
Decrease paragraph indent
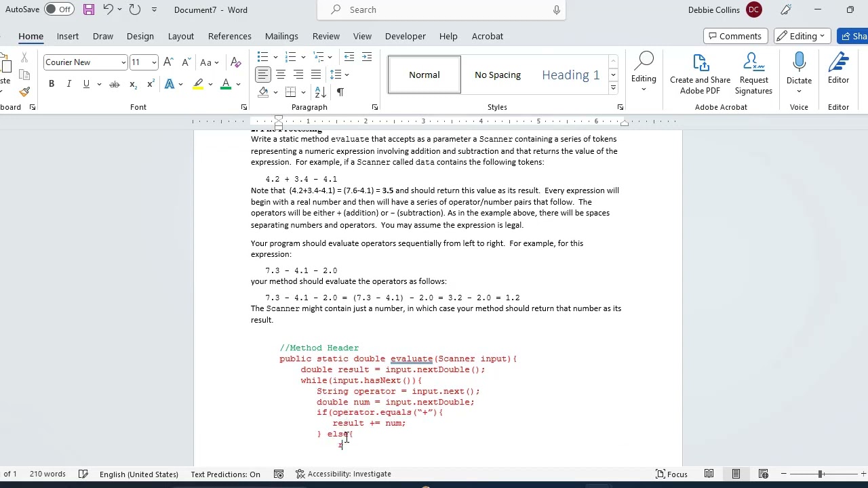349,56
